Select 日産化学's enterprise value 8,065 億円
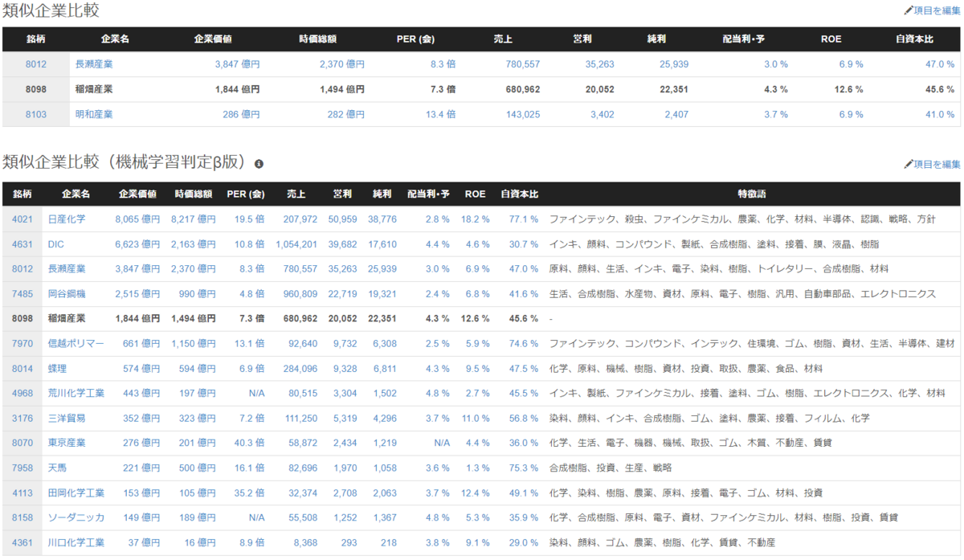964x560 pixels. coord(137,219)
